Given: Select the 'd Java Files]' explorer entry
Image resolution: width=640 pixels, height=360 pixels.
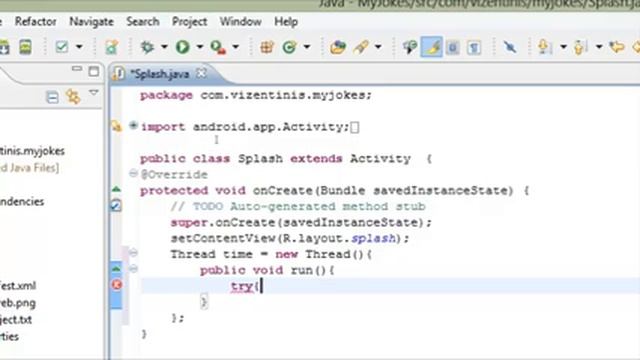Looking at the screenshot, I should click(29, 168).
